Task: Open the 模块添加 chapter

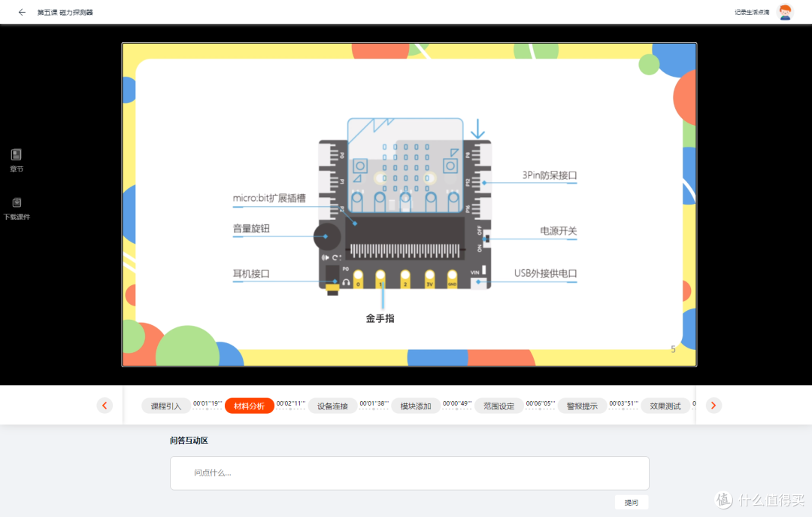Action: (x=416, y=406)
